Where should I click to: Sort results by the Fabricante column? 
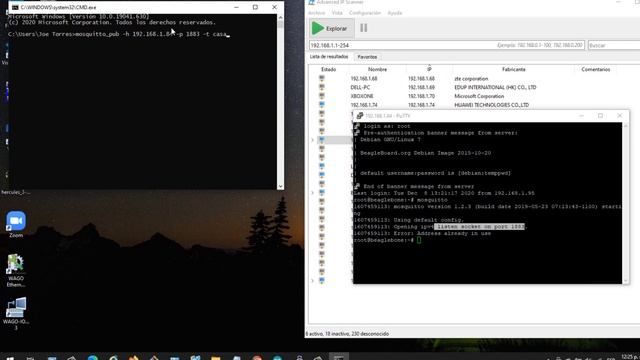tap(513, 69)
